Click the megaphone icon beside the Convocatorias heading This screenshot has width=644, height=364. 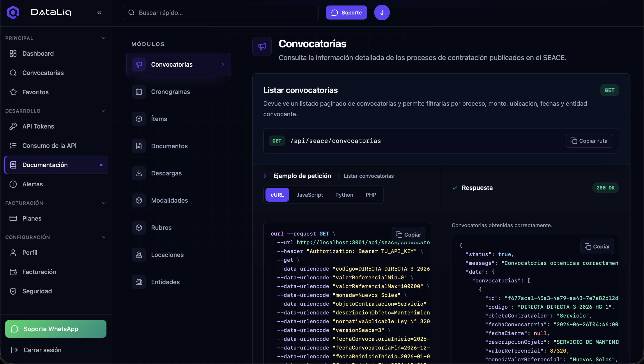[x=262, y=46]
